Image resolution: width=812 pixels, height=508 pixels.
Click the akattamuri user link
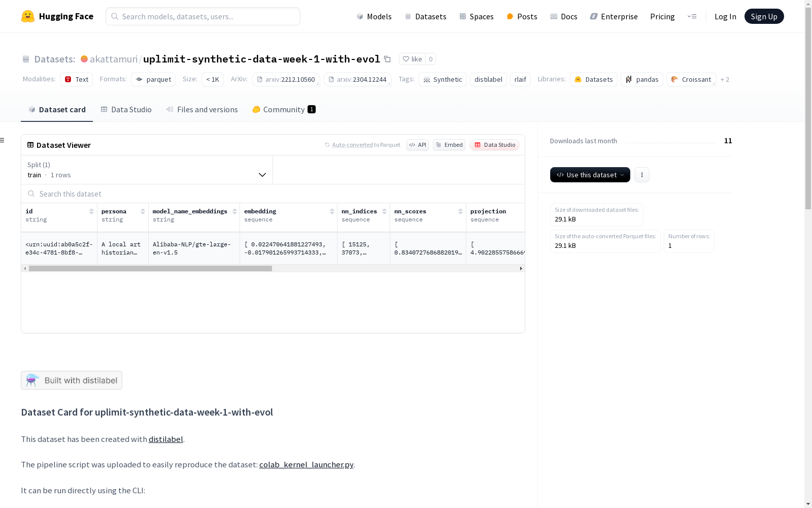(x=114, y=59)
